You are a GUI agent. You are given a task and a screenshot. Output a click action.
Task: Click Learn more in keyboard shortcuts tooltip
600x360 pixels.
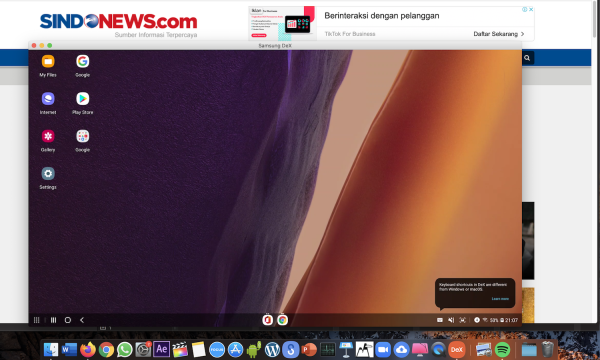point(500,299)
